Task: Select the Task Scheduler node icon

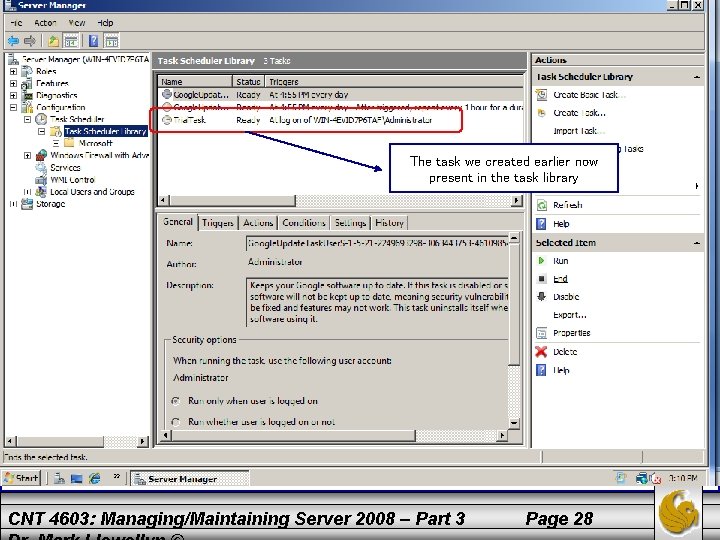Action: [x=41, y=119]
